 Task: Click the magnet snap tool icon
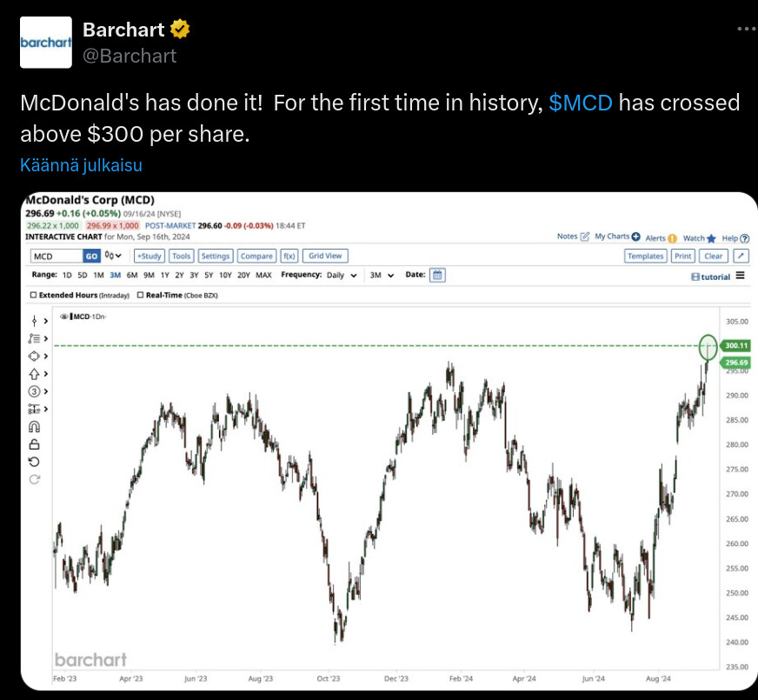[35, 427]
